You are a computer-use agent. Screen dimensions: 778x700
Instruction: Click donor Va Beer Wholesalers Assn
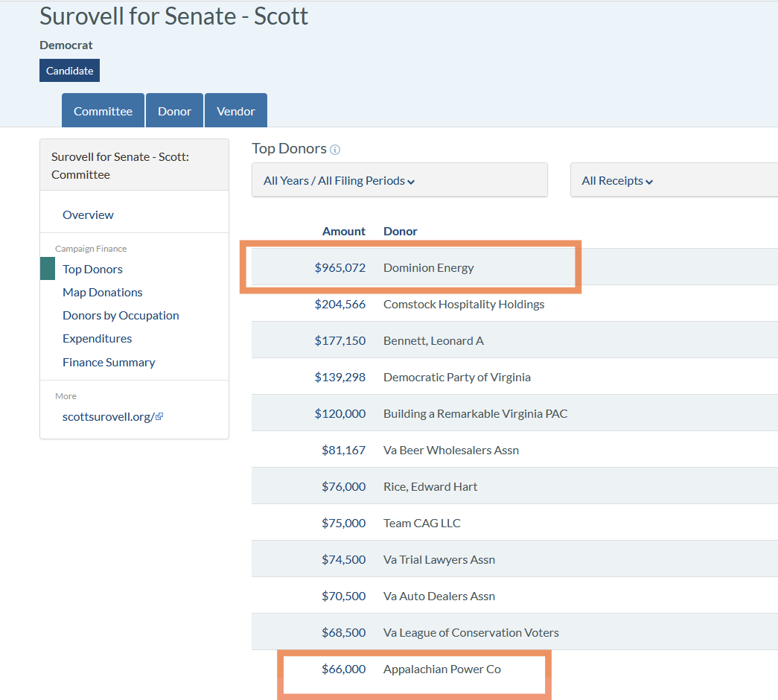(x=451, y=451)
